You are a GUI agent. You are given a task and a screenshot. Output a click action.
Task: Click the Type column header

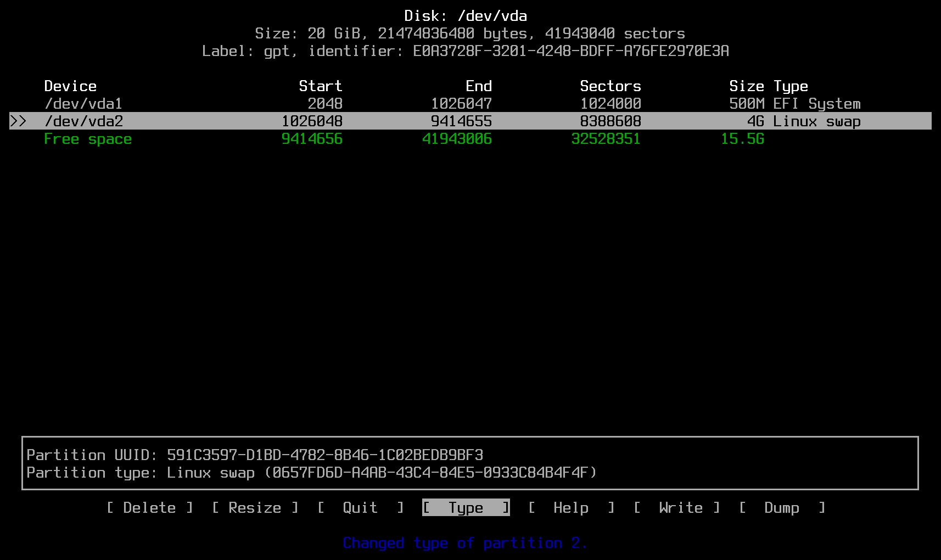791,87
